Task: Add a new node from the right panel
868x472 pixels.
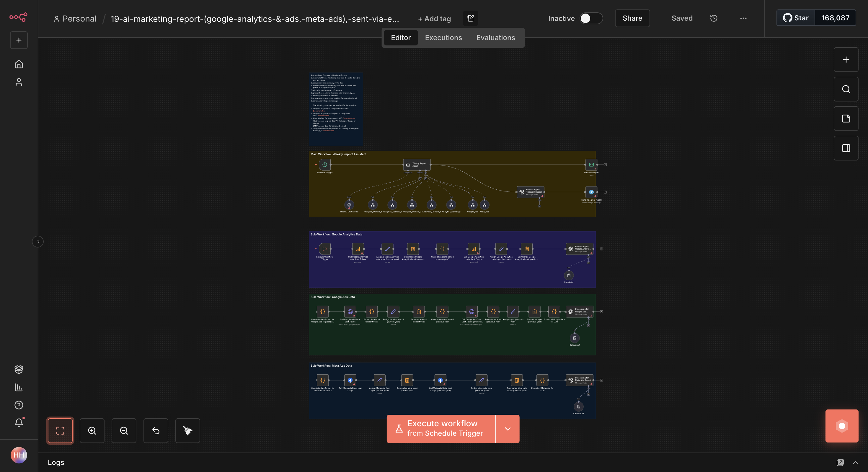Action: pyautogui.click(x=846, y=60)
